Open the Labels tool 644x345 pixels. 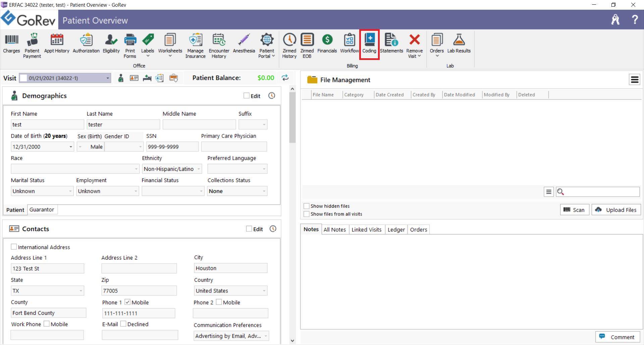pos(148,45)
